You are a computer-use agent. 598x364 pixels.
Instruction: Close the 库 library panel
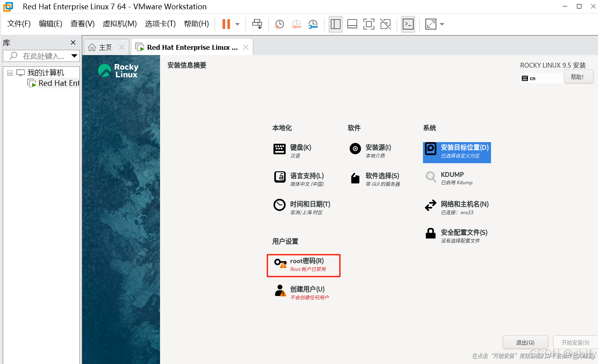[73, 43]
